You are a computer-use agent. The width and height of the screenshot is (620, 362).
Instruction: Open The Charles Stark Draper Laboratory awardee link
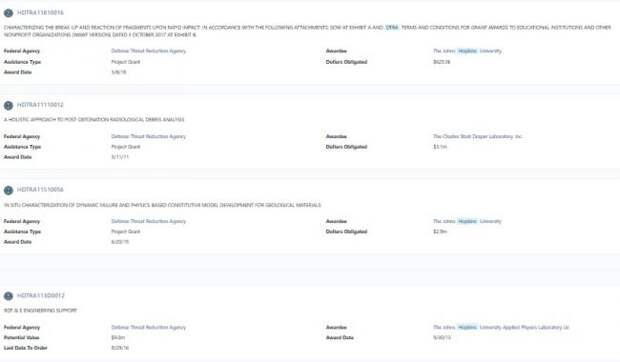477,136
